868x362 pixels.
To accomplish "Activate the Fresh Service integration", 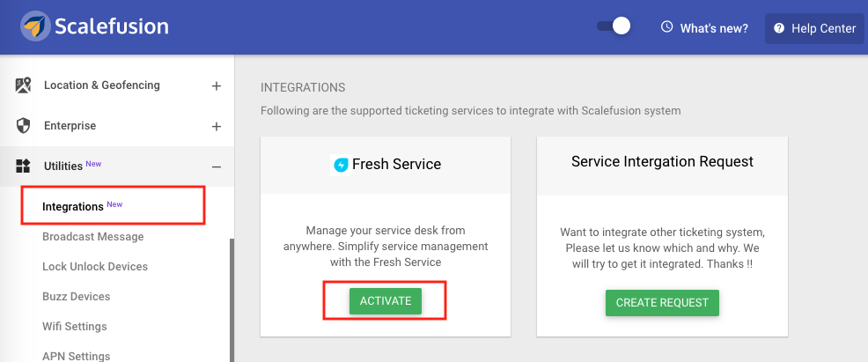I will pyautogui.click(x=386, y=301).
